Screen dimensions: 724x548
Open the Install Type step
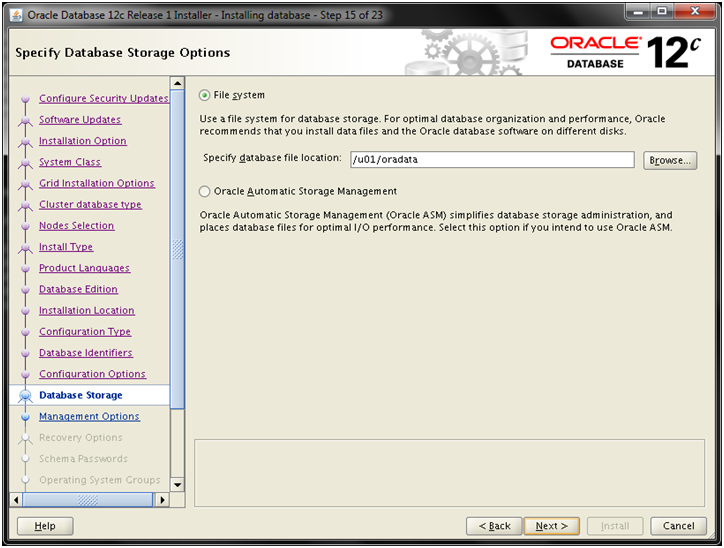coord(66,247)
